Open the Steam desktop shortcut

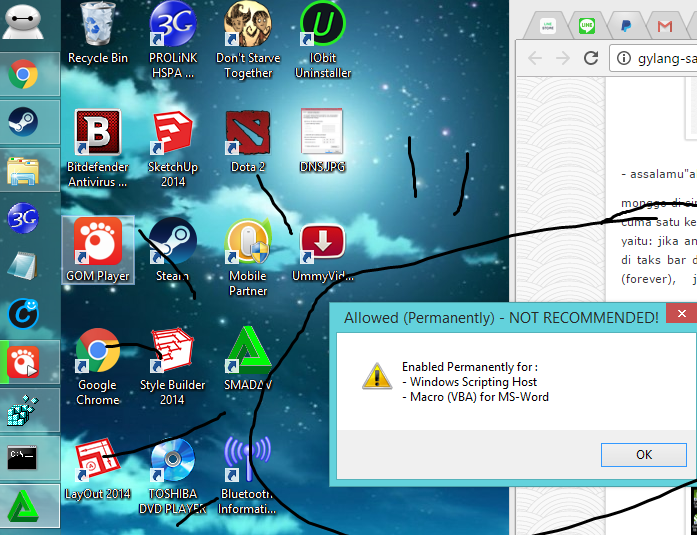tap(172, 250)
